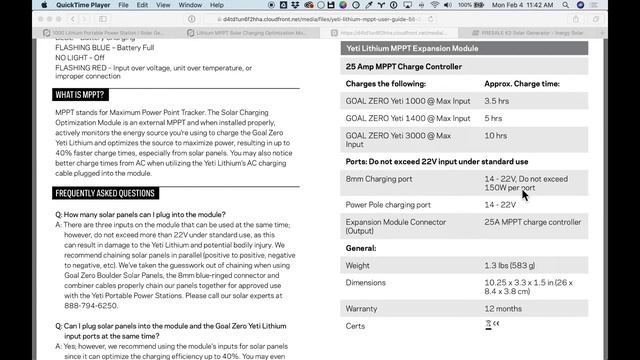Click the Approx. Charge time: column header
Viewport: 640px width, 360px height.
point(522,84)
